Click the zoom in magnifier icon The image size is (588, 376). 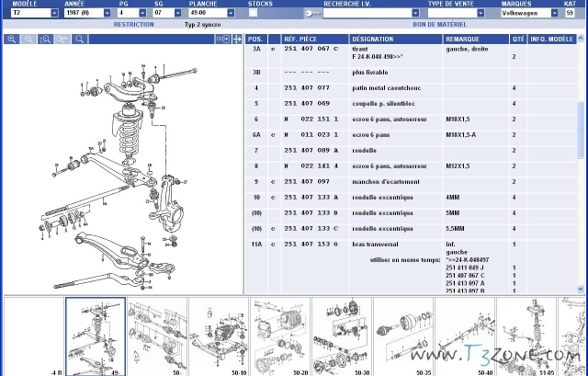tap(11, 40)
